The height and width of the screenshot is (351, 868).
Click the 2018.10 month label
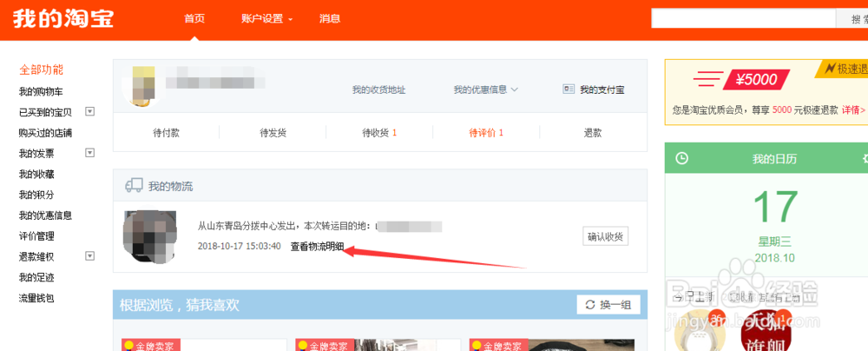coord(775,258)
